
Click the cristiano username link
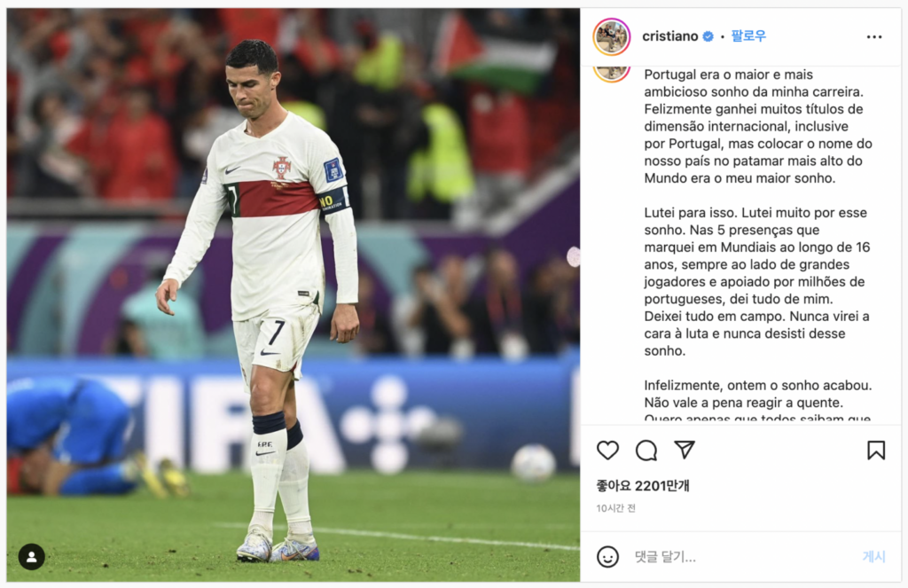click(x=670, y=36)
